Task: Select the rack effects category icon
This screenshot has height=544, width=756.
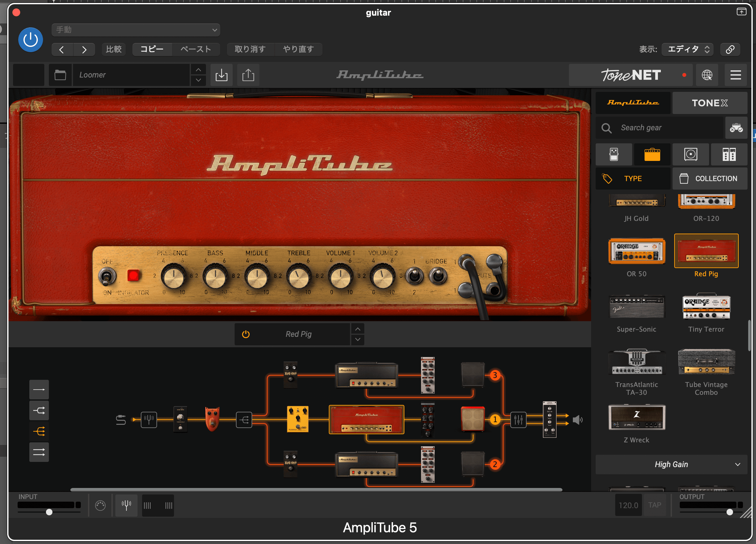Action: coord(730,154)
